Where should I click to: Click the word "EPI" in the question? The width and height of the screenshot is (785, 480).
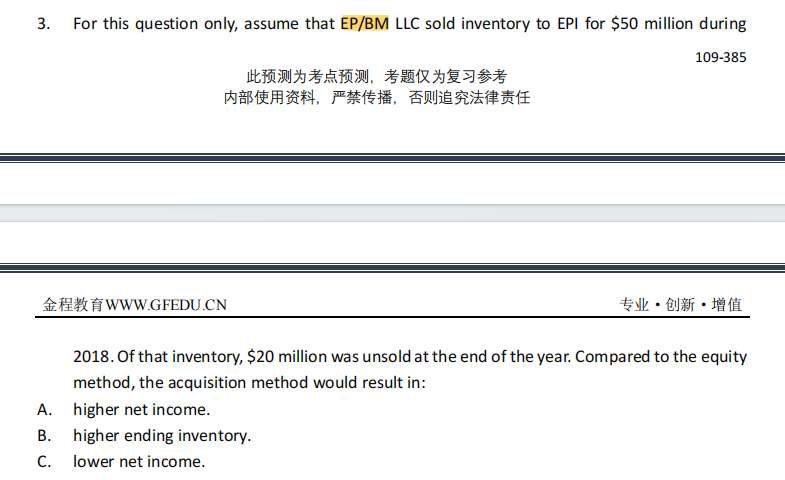(567, 23)
